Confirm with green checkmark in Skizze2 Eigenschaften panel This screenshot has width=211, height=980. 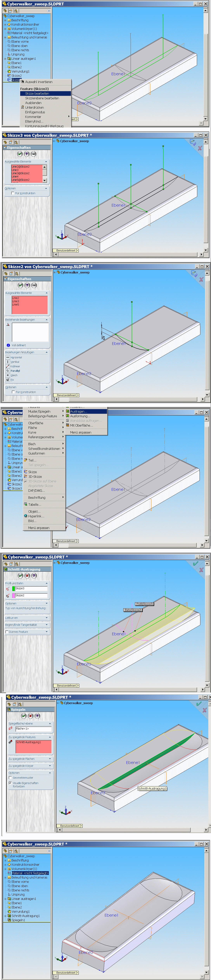tap(21, 285)
